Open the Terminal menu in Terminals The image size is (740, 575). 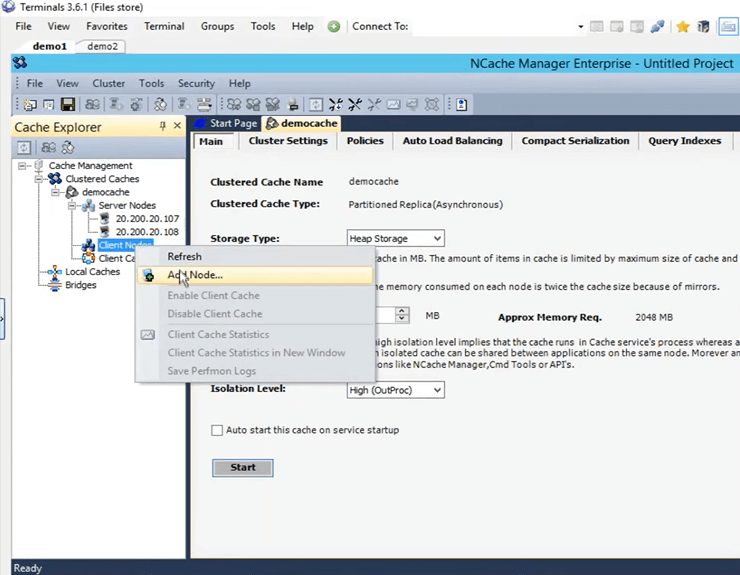click(164, 26)
